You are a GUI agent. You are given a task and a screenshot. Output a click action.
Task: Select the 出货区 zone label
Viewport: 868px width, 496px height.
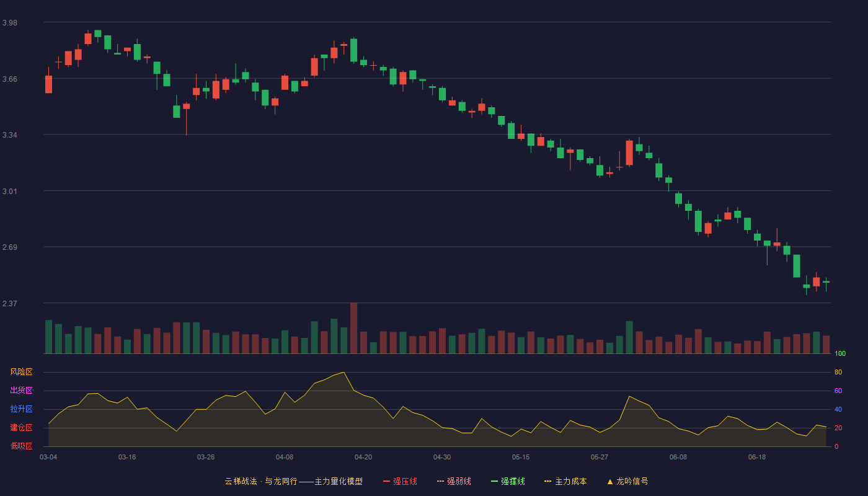click(21, 391)
